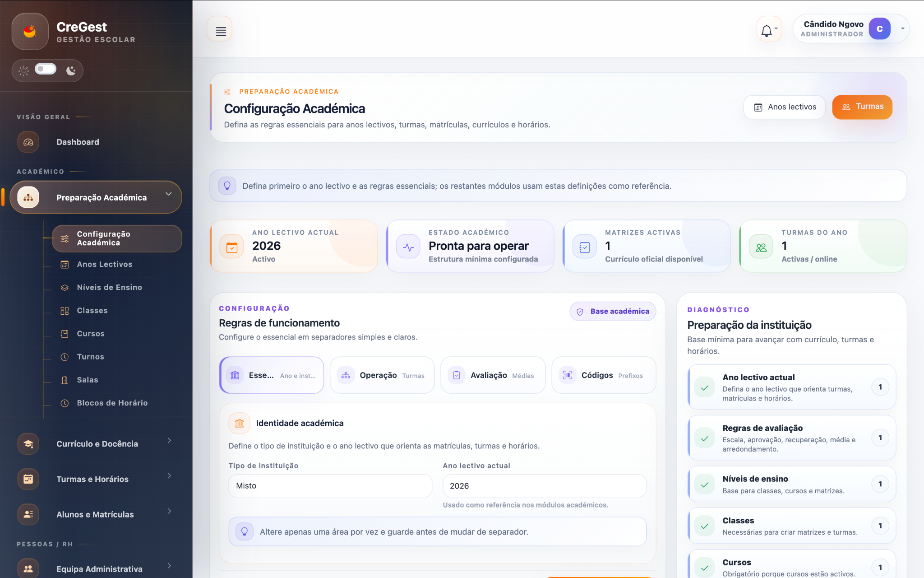Click the Classes diagnostic check icon
924x578 pixels.
tap(705, 526)
